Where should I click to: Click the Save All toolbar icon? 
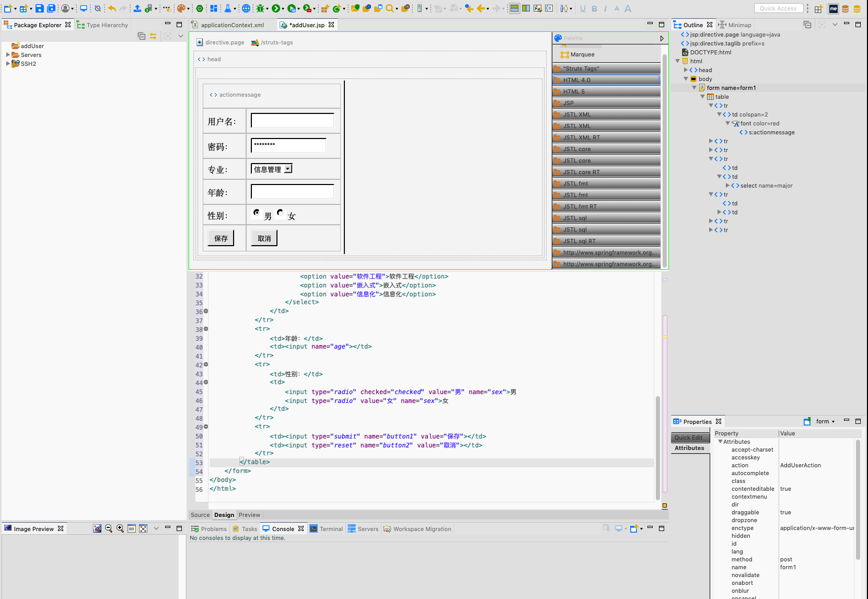(51, 8)
